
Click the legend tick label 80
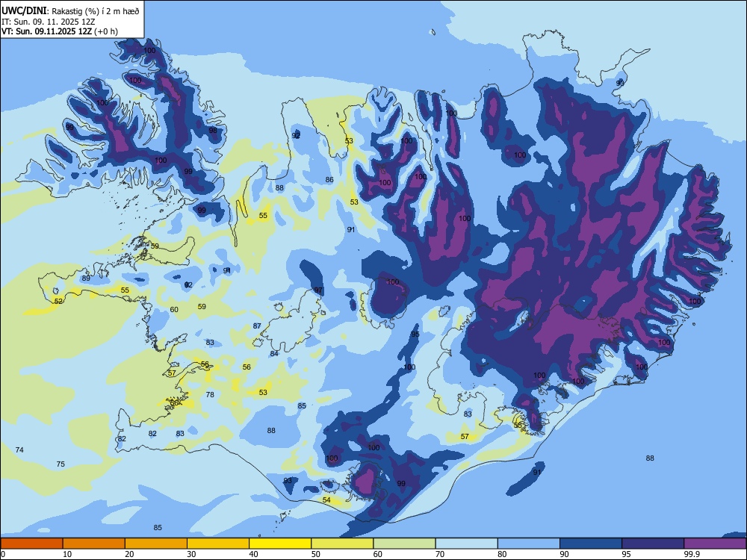(502, 554)
